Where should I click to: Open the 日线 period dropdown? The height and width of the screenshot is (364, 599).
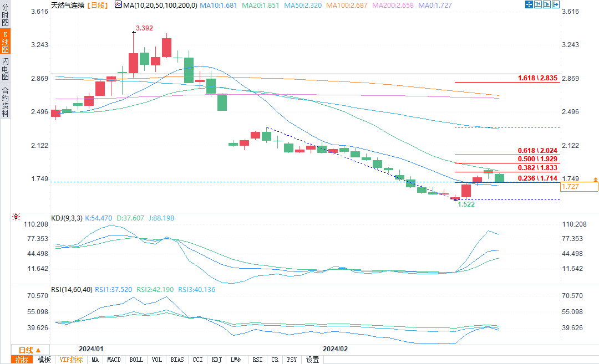pos(30,350)
